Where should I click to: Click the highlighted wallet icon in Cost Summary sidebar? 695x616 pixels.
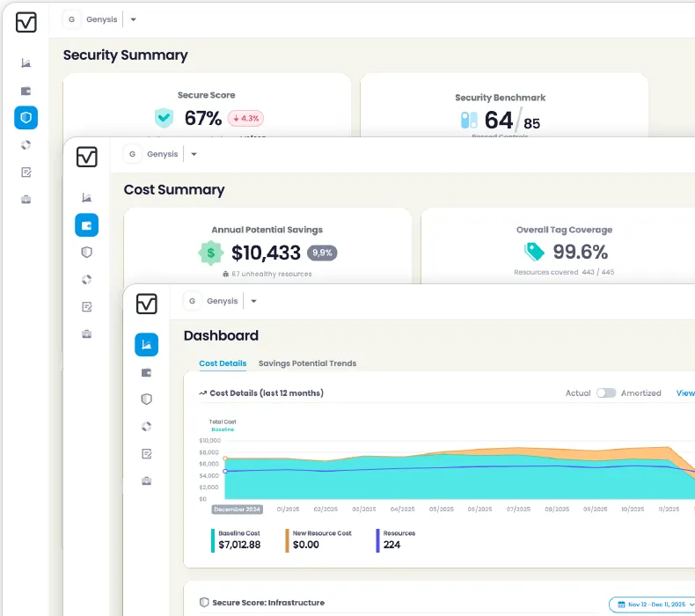[86, 225]
